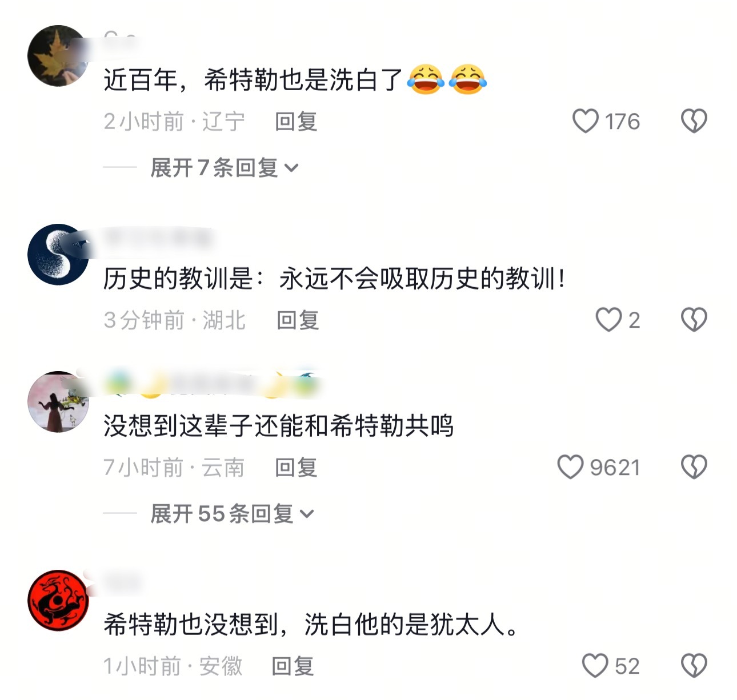Reply to the Hubei comment
Viewport: 737px width, 700px height.
click(x=298, y=320)
